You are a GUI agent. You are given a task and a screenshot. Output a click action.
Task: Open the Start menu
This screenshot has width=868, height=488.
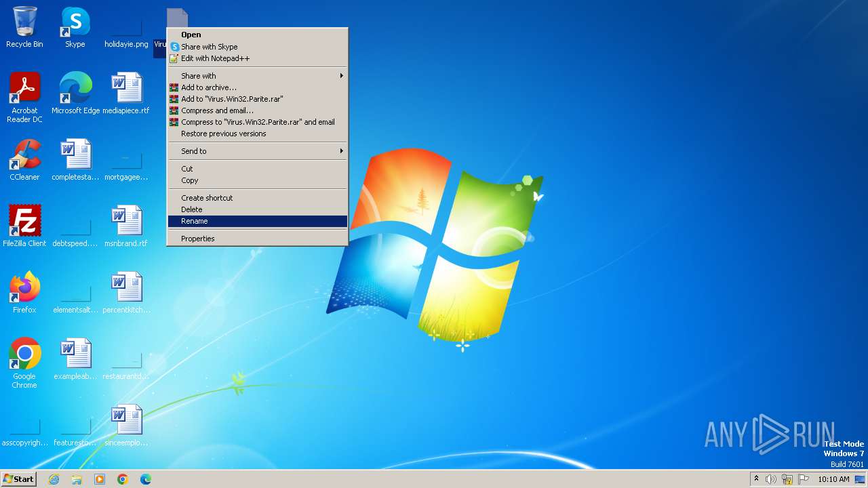(19, 479)
